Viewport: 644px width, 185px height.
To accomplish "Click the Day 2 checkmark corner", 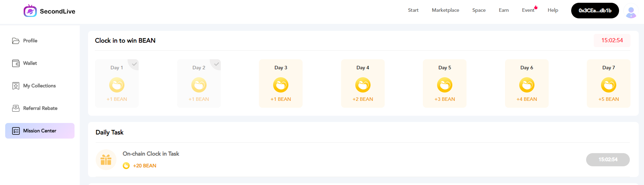I will click(216, 64).
